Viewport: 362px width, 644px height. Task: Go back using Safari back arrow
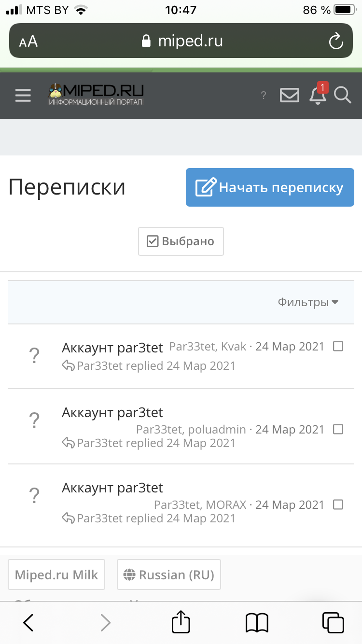[x=28, y=623]
